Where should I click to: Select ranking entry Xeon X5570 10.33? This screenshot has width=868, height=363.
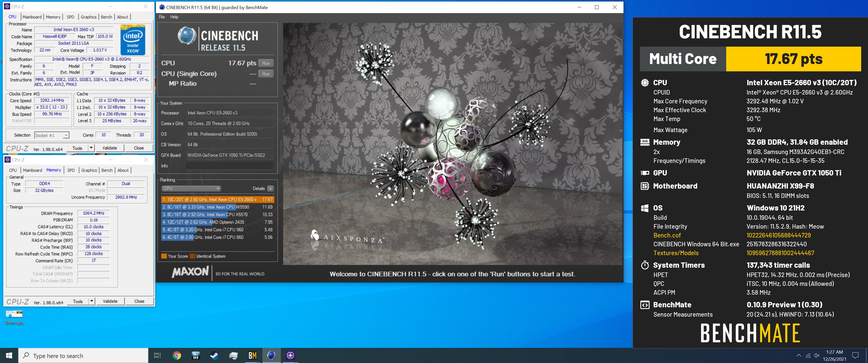tap(218, 215)
